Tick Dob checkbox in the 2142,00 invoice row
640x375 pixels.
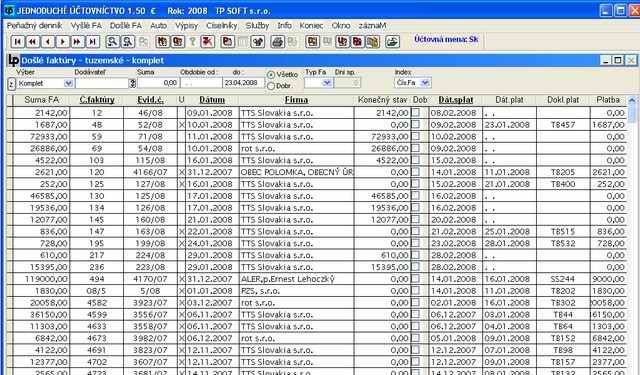pyautogui.click(x=416, y=112)
